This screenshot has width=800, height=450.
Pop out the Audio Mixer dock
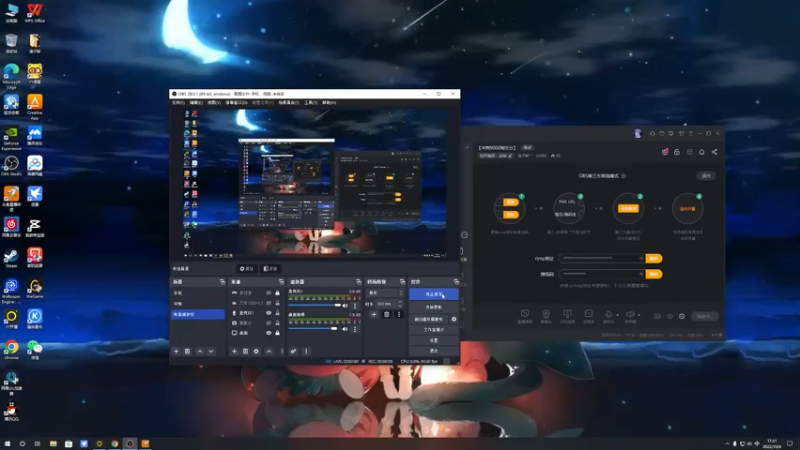tap(359, 282)
